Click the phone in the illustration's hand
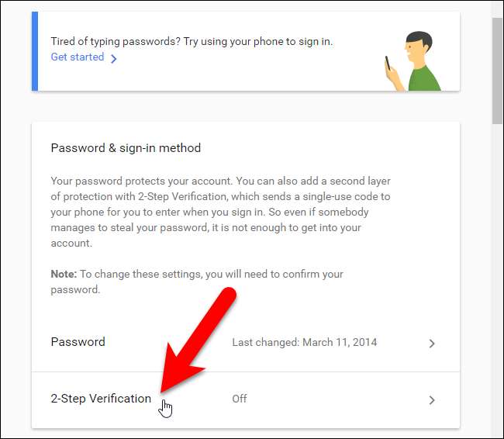Viewport: 504px width, 439px height. coord(388,63)
